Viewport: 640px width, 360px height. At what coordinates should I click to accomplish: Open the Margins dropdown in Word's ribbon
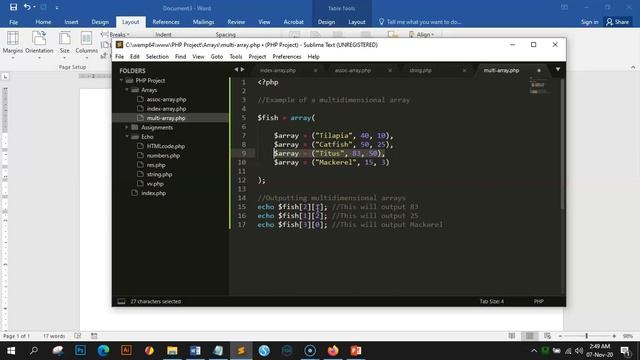(x=13, y=45)
